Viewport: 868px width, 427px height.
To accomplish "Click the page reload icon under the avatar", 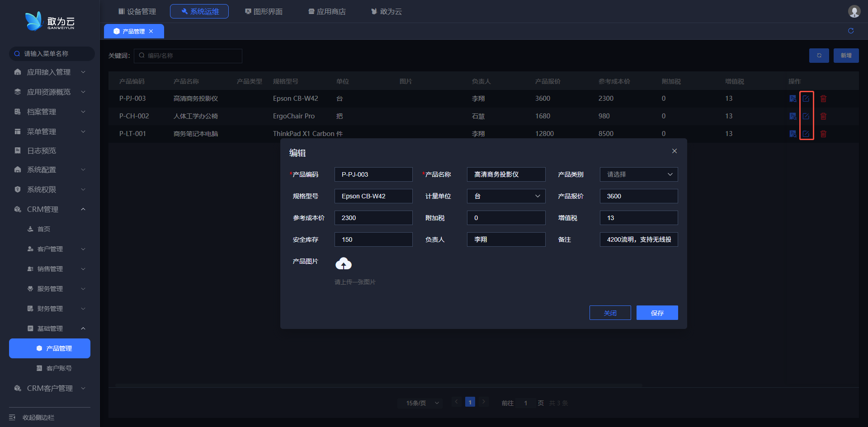I will coord(851,31).
